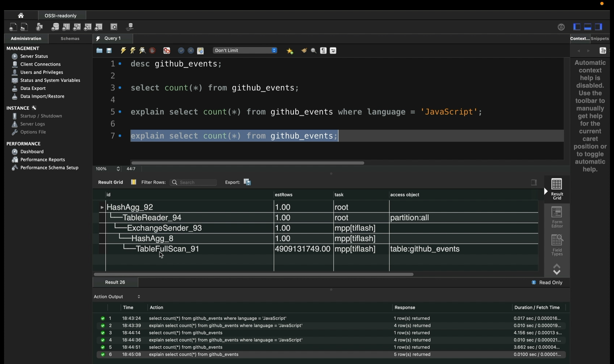Stop the running query icon
614x364 pixels.
pos(152,51)
